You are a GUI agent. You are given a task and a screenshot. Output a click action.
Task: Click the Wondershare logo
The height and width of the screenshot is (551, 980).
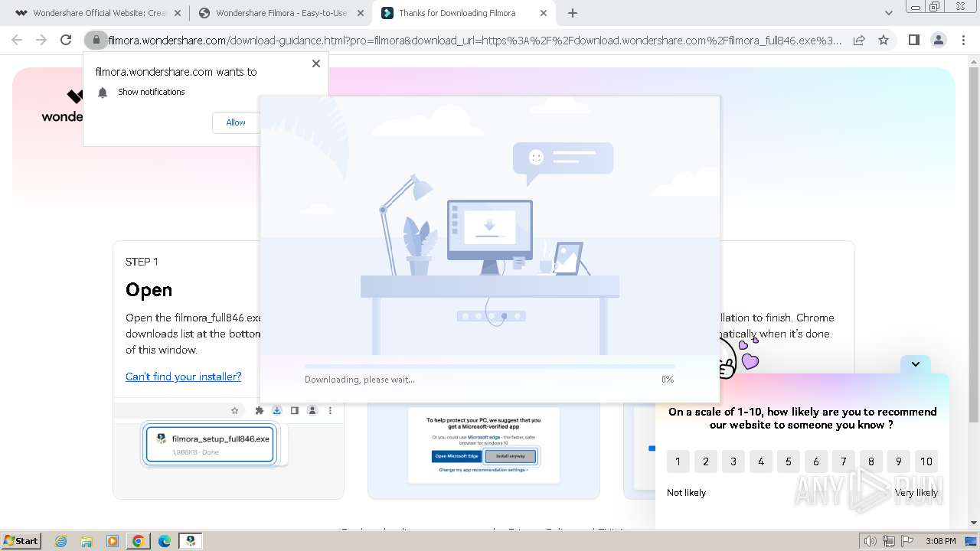pos(63,106)
